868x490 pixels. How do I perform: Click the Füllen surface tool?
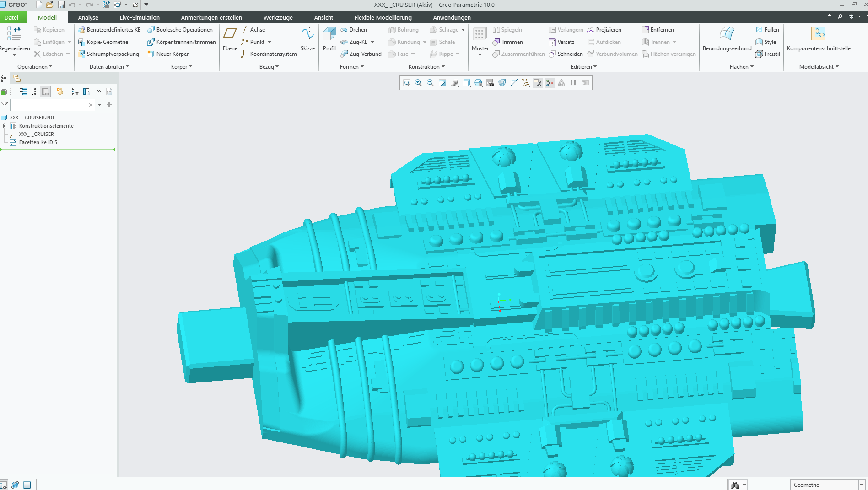tap(767, 30)
